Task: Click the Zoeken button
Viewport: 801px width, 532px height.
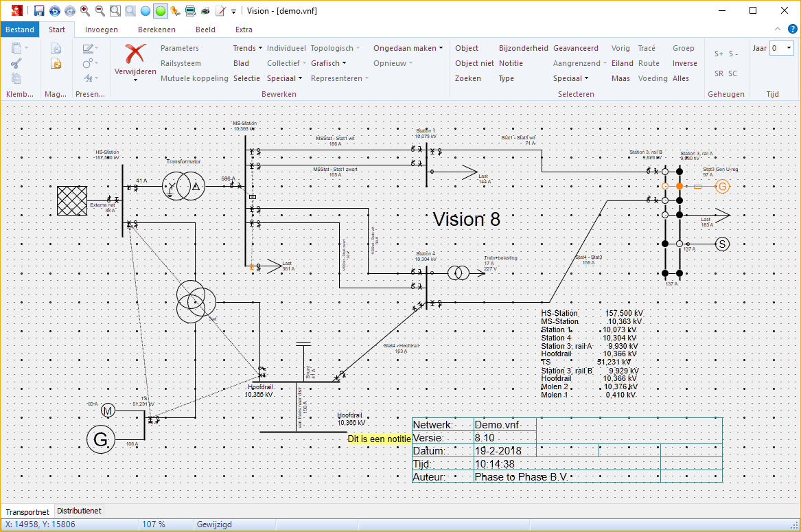Action: 468,78
